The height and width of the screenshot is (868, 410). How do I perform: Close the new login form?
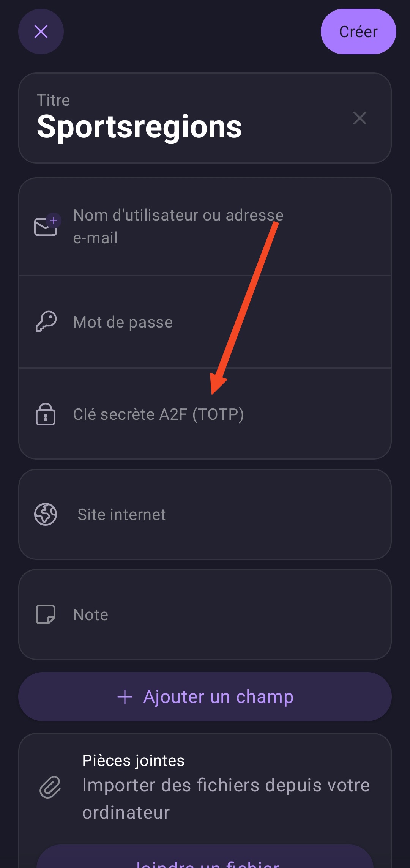click(x=41, y=32)
